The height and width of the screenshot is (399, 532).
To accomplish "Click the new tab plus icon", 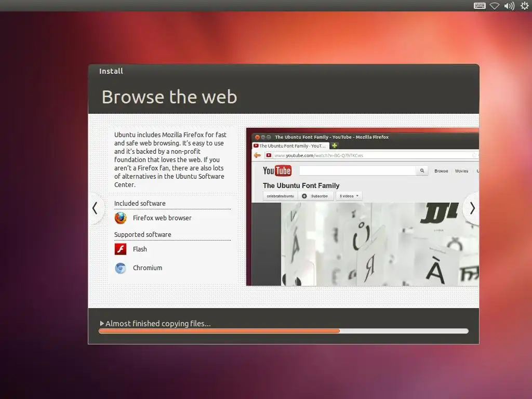I will click(334, 146).
